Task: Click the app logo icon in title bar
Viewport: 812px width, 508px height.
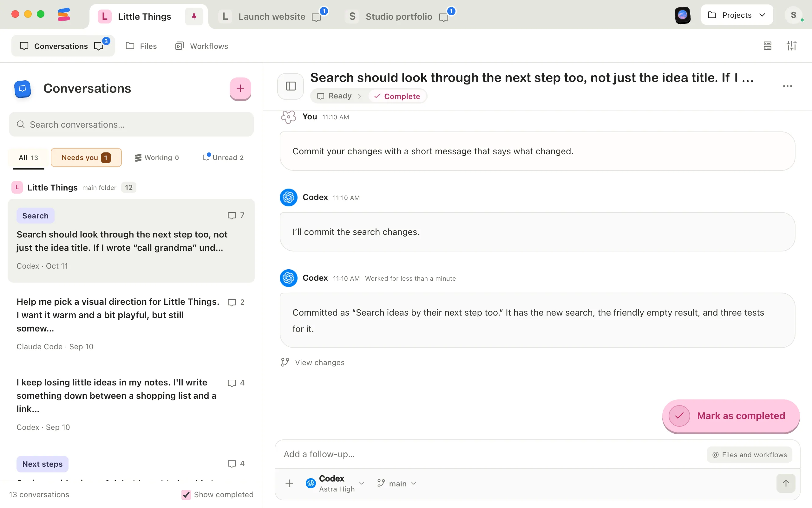Action: 64,15
